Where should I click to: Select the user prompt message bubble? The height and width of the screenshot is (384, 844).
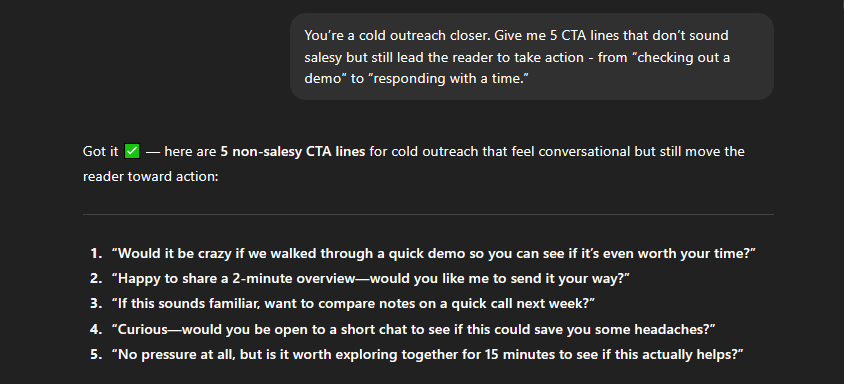(532, 57)
